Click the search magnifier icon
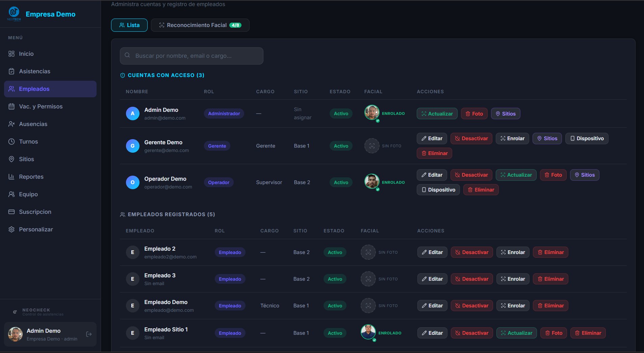Viewport: 644px width, 353px height. 127,55
